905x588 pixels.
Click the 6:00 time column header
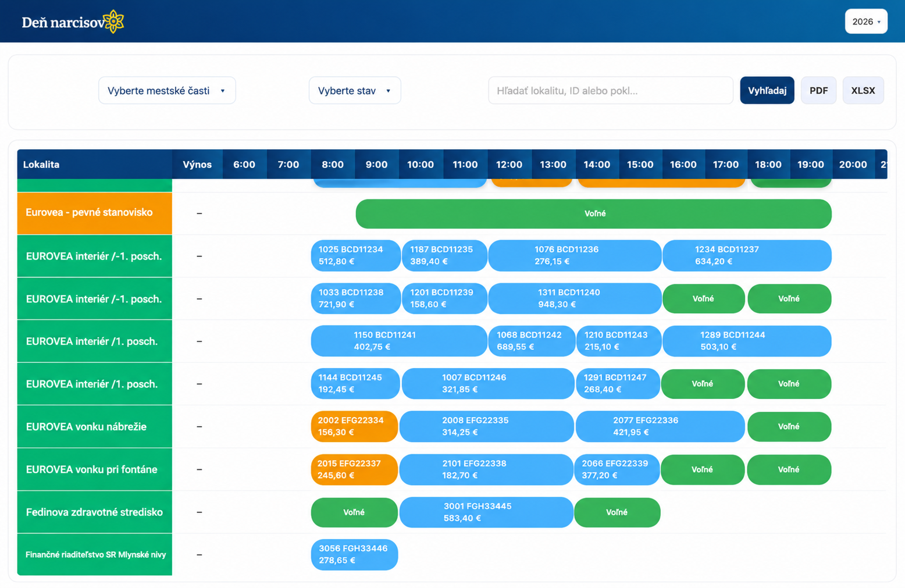point(244,165)
